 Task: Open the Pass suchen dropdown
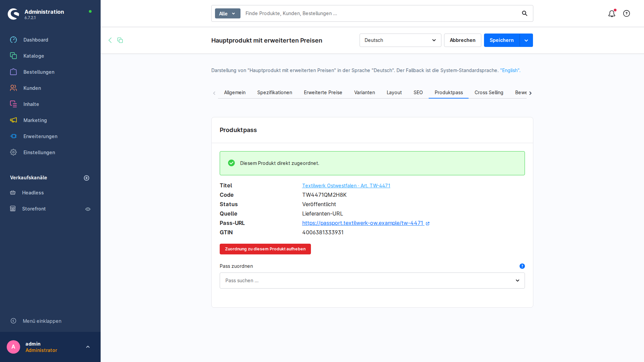click(372, 281)
